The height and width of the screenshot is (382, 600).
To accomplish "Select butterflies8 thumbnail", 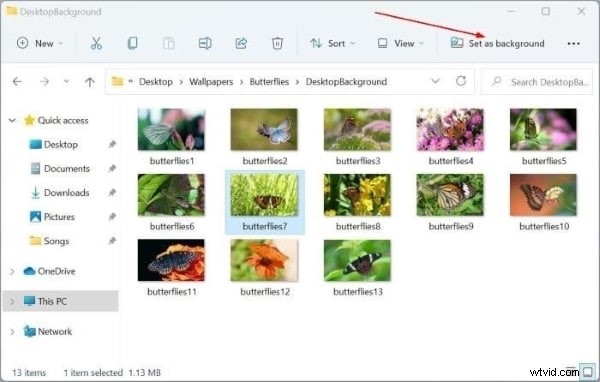I will [357, 195].
